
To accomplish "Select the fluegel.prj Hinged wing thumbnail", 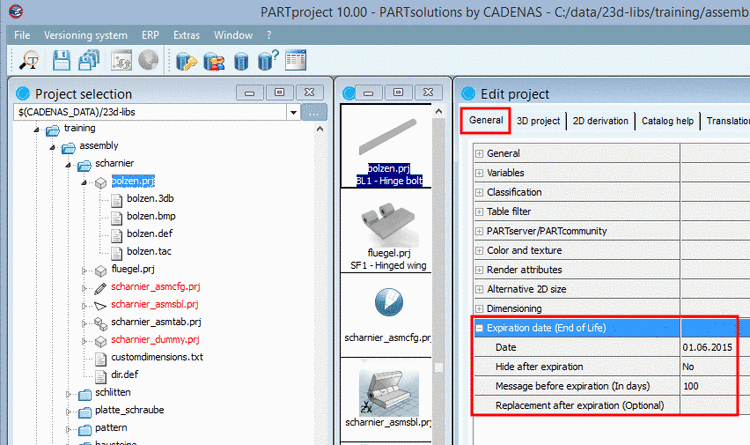I will [x=388, y=231].
